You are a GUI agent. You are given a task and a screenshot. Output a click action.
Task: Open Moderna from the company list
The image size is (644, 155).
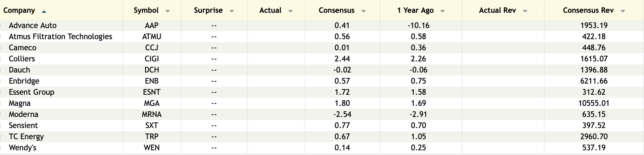[x=24, y=114]
